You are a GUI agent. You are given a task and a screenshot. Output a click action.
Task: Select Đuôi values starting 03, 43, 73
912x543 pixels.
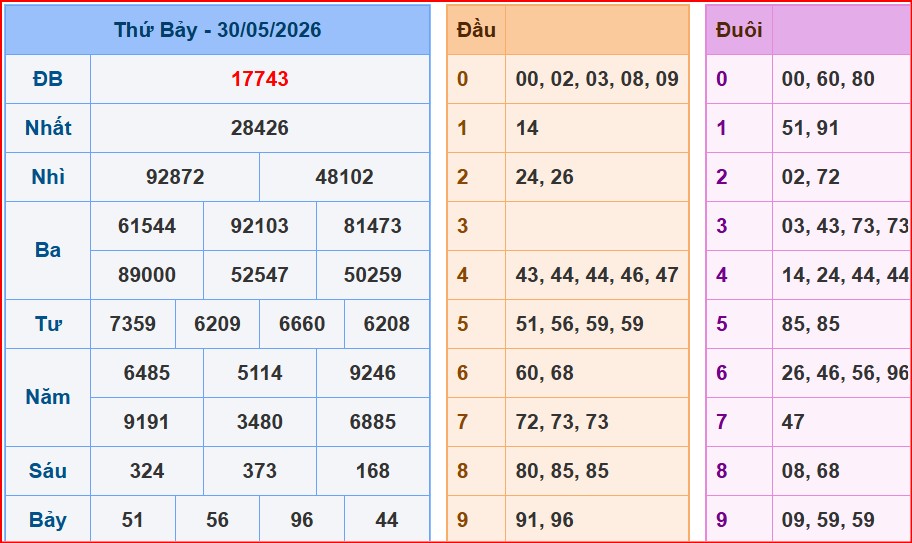pyautogui.click(x=846, y=226)
